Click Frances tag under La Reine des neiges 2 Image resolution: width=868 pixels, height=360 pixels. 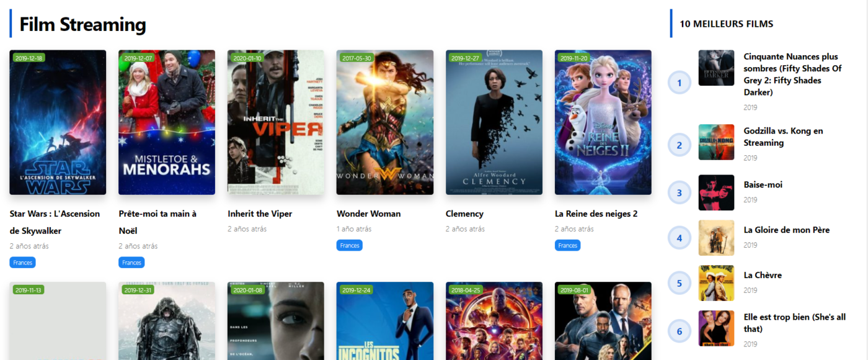click(x=568, y=245)
